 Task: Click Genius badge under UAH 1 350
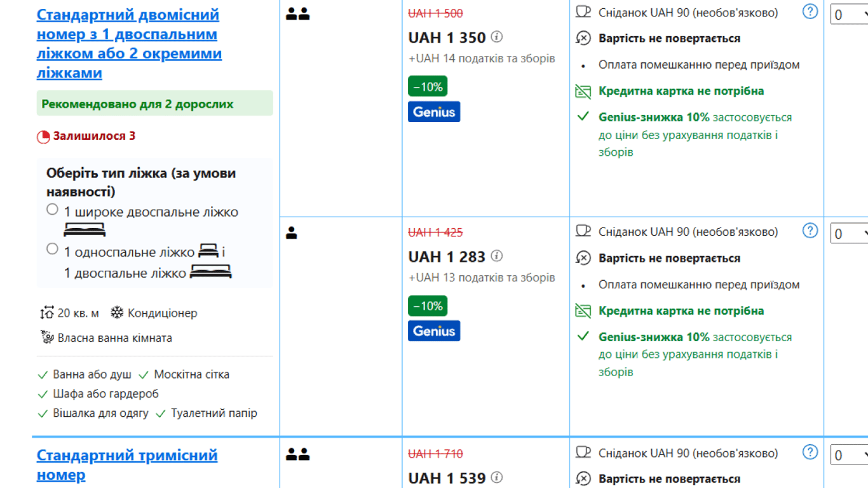(x=434, y=112)
